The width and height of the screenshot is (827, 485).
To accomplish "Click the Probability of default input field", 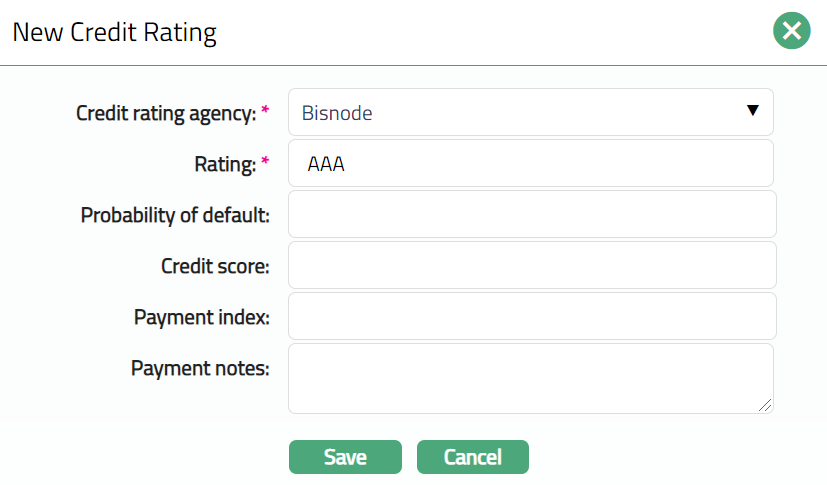I will (530, 215).
